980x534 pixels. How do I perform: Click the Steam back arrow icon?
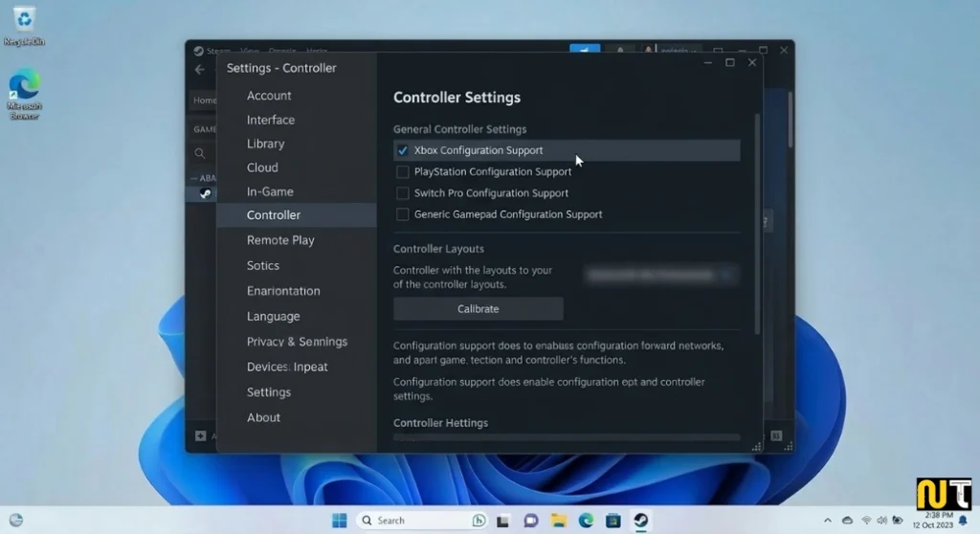pyautogui.click(x=199, y=70)
